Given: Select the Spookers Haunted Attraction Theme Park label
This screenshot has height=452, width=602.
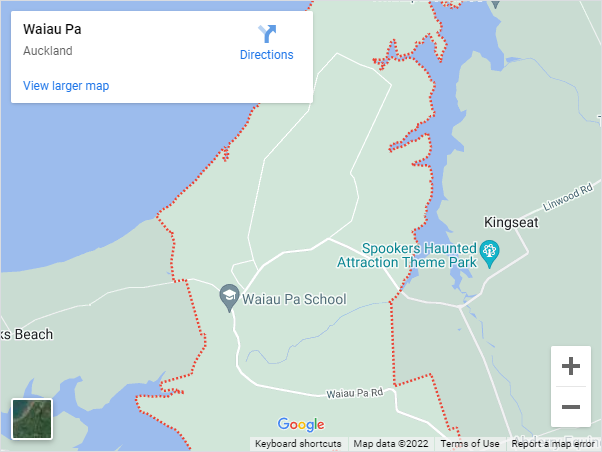Looking at the screenshot, I should (x=407, y=255).
